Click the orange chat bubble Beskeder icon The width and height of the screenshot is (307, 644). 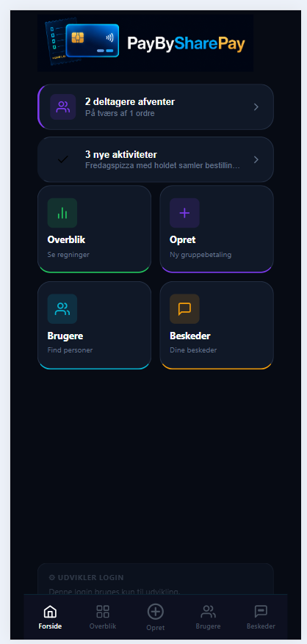pos(184,308)
